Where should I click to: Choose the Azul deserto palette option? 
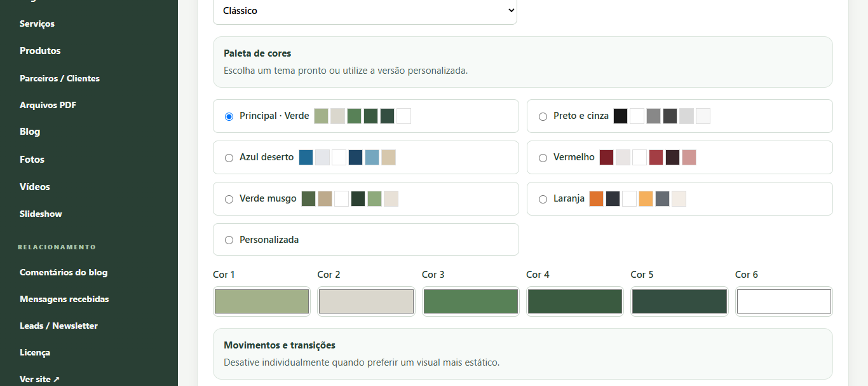(229, 158)
